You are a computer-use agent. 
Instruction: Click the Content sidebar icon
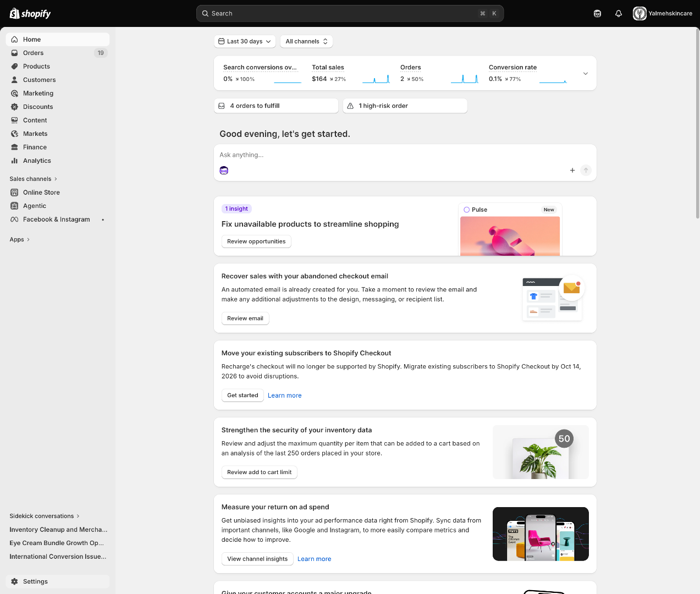tap(15, 120)
